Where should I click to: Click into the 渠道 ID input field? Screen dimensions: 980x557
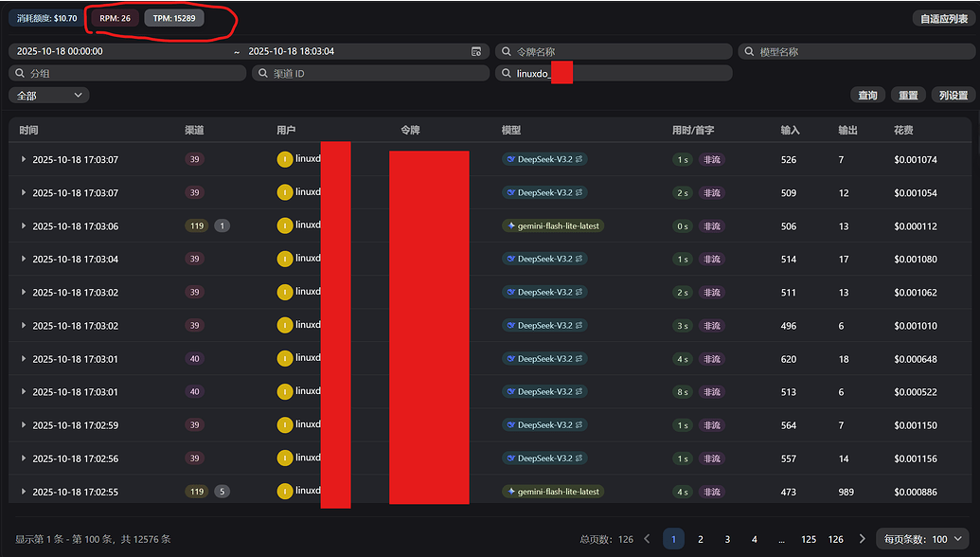click(x=370, y=73)
